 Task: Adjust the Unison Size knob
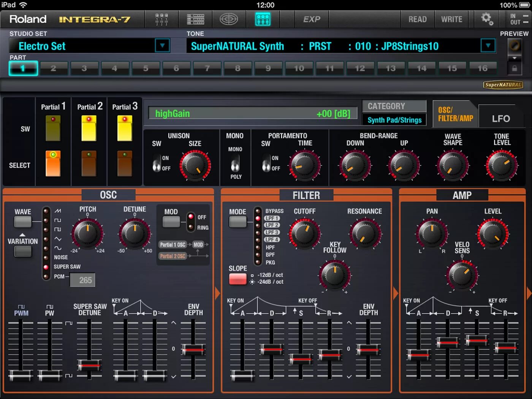[195, 165]
